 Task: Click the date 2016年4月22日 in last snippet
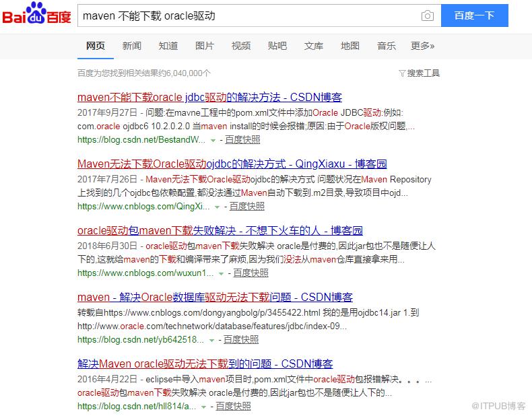click(107, 380)
